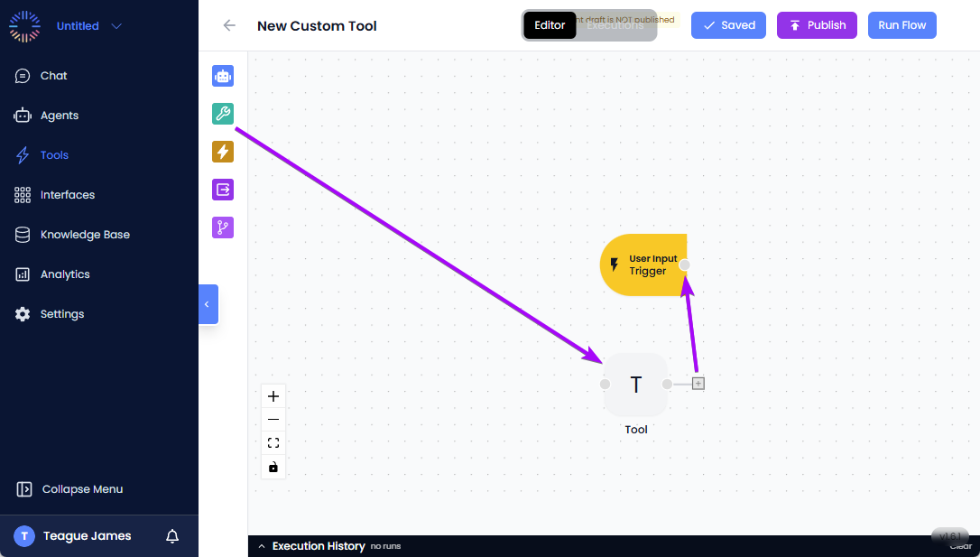Zoom out using the minus control
The width and height of the screenshot is (980, 557).
click(273, 419)
